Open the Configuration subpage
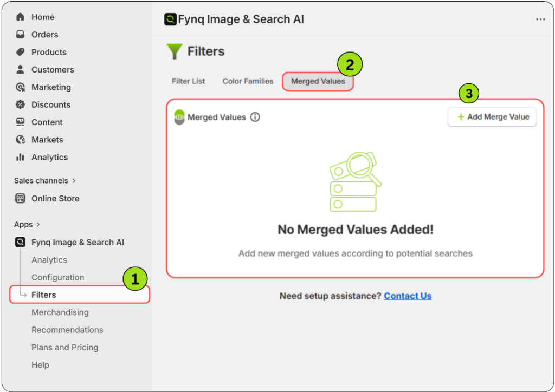The image size is (555, 392). (57, 277)
